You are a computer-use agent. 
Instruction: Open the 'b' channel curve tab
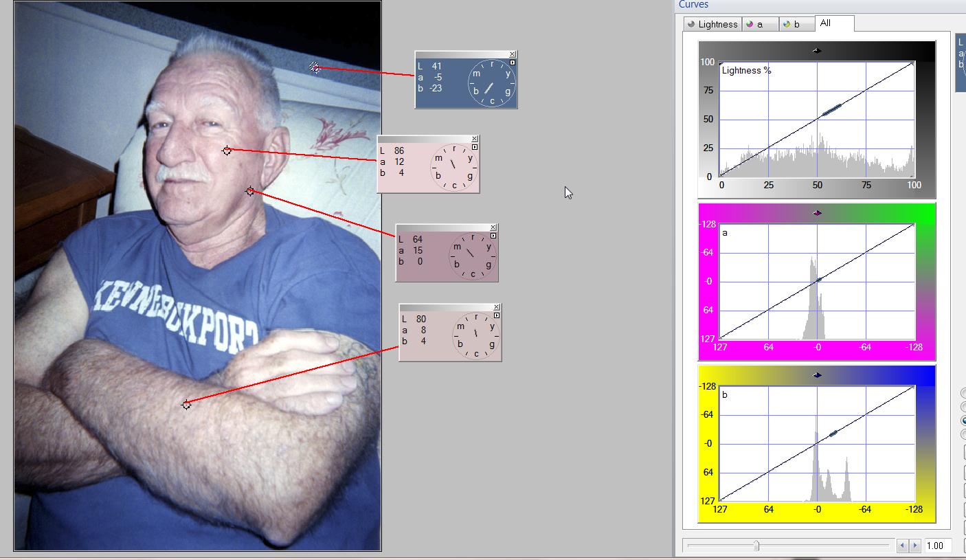796,24
